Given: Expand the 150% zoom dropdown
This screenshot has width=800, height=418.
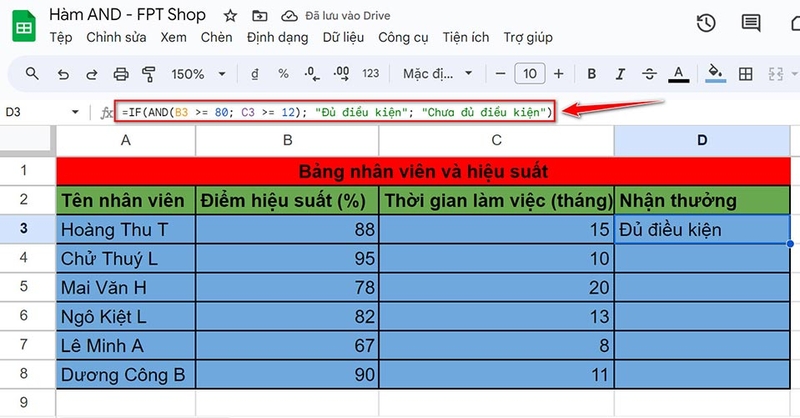Looking at the screenshot, I should click(222, 74).
